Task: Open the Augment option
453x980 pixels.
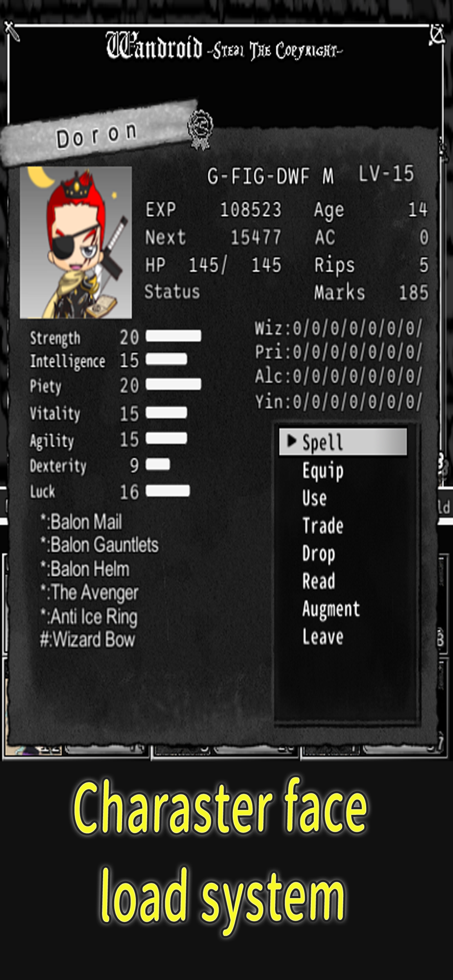Action: click(x=331, y=609)
